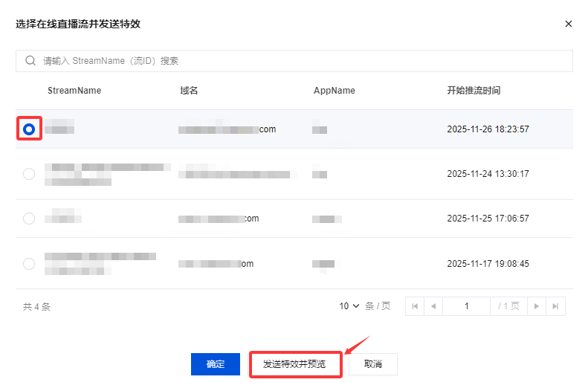Focus the StreamName search input field
588x391 pixels.
(297, 61)
